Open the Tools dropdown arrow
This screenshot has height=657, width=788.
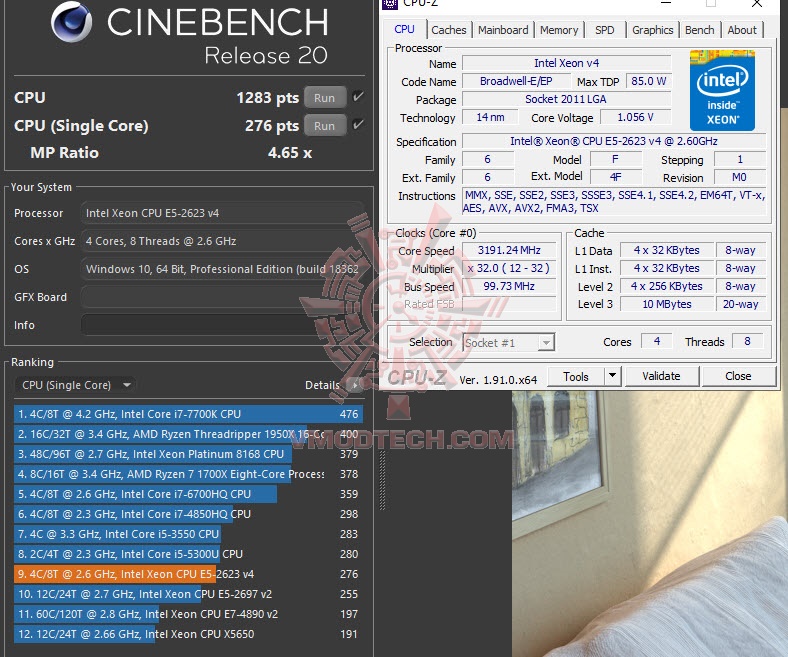pyautogui.click(x=613, y=376)
